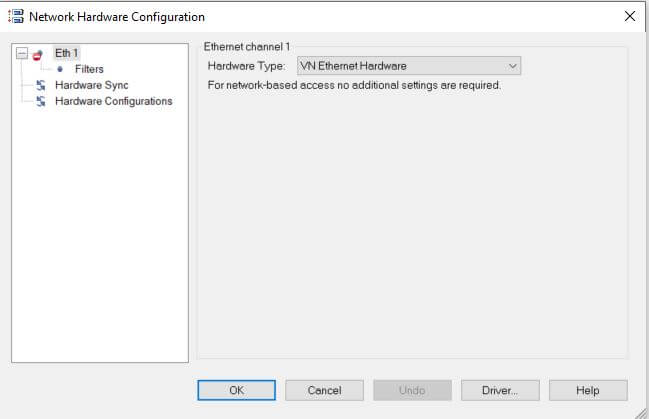Click the Hardware Configurations node icon
This screenshot has height=419, width=649.
coord(41,101)
